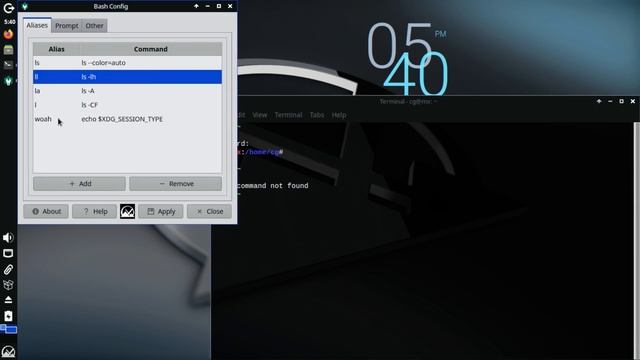Open the Tabs menu in Terminal
640x360 pixels.
(317, 115)
